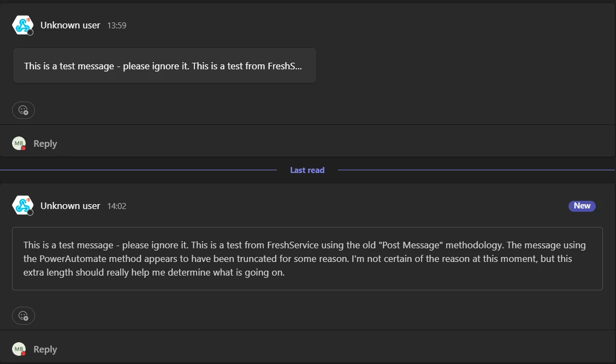Click the Last read divider label
Viewport: 616px width, 364px height.
click(x=307, y=170)
